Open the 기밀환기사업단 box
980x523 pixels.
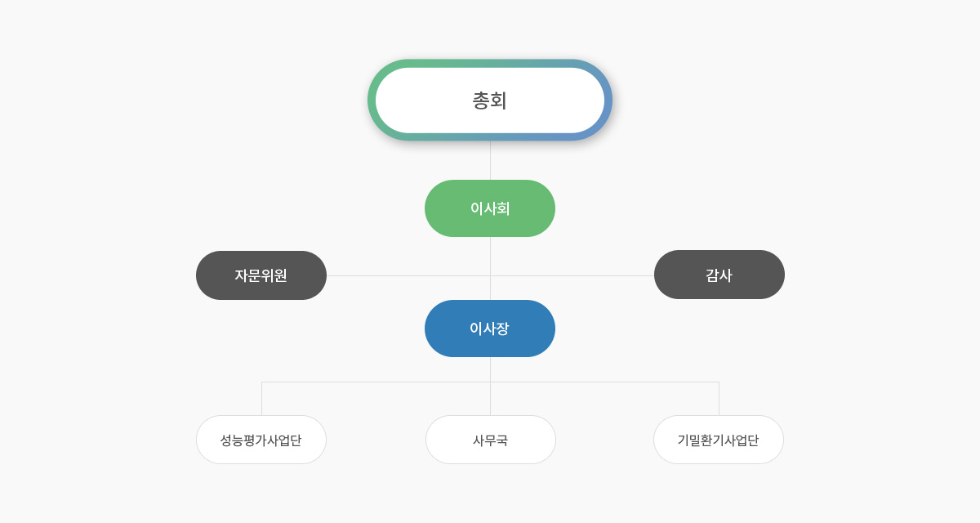point(719,440)
